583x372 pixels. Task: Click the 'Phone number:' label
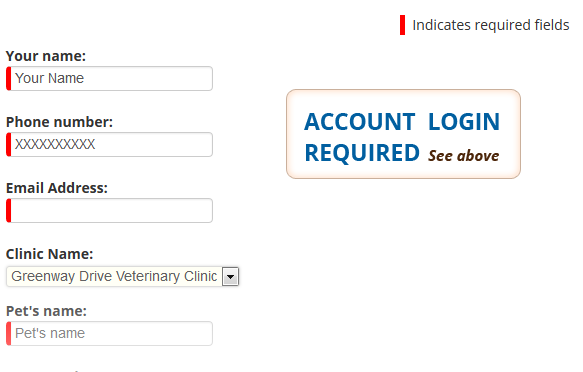point(59,122)
